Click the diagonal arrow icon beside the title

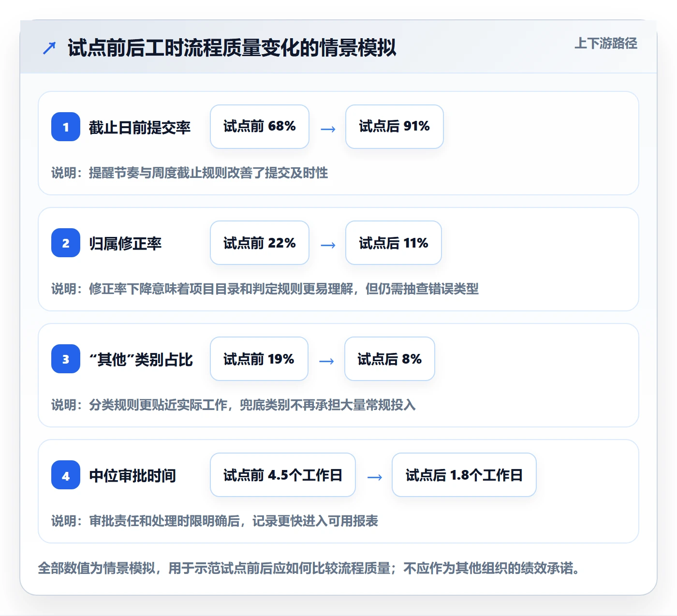tap(49, 48)
